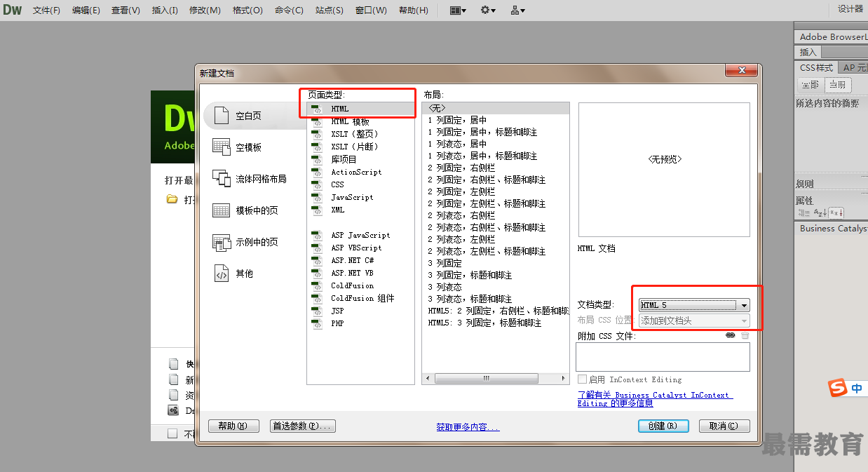Click the 创建(R) button
This screenshot has width=868, height=472.
pos(663,426)
